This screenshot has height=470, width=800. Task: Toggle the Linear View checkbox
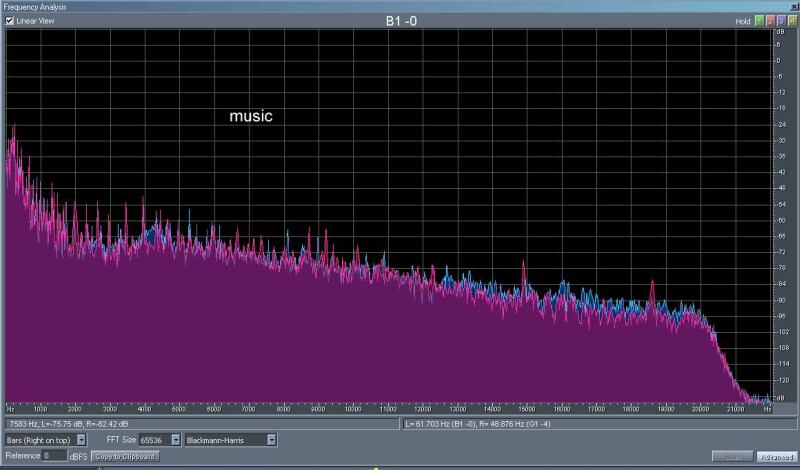[10, 20]
